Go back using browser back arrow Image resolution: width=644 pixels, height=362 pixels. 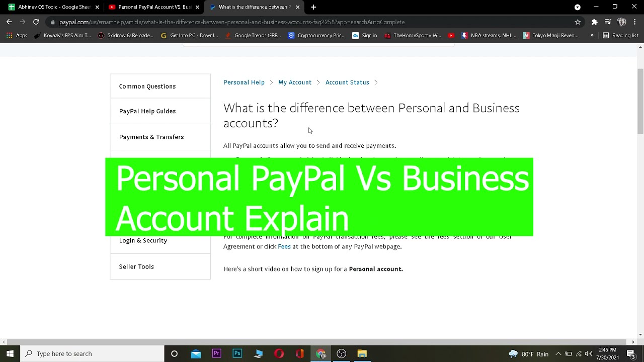pyautogui.click(x=9, y=22)
